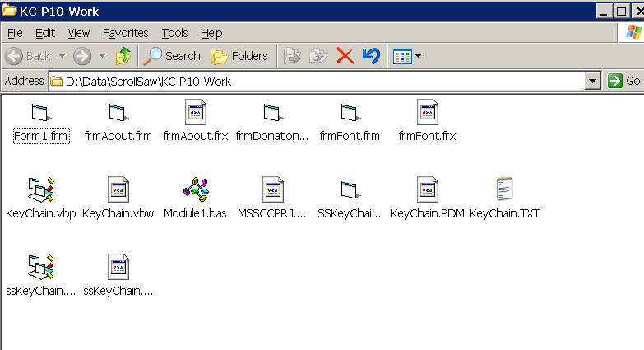Click the KeyChain.PDM file name label
The height and width of the screenshot is (350, 644).
(x=428, y=213)
